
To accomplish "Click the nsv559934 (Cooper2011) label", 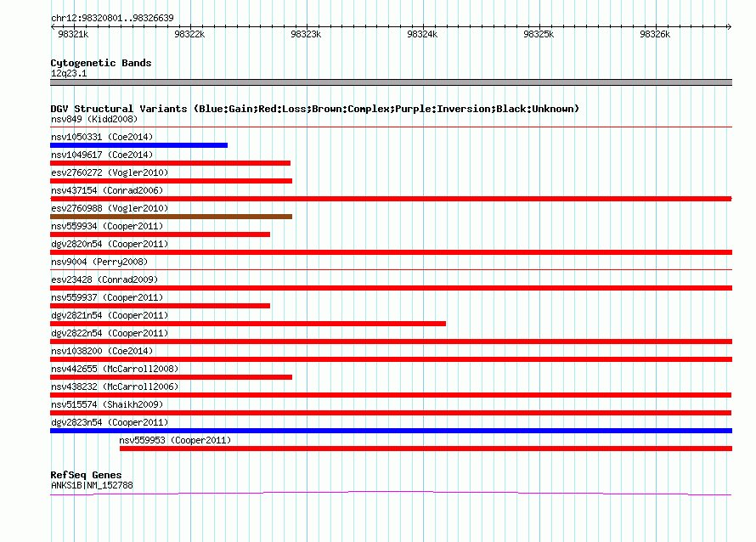I will click(107, 226).
